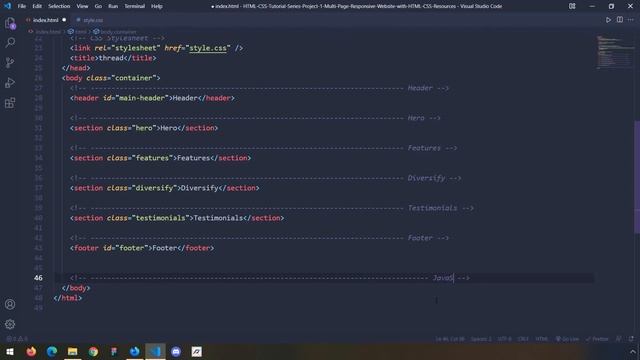640x360 pixels.
Task: Click the VS Code taskbar icon
Action: pyautogui.click(x=155, y=351)
